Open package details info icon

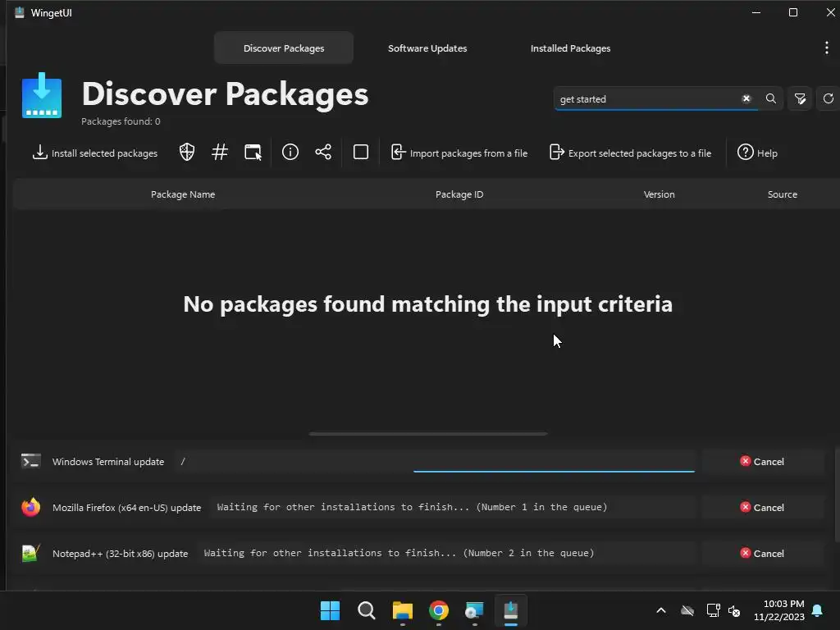point(290,153)
